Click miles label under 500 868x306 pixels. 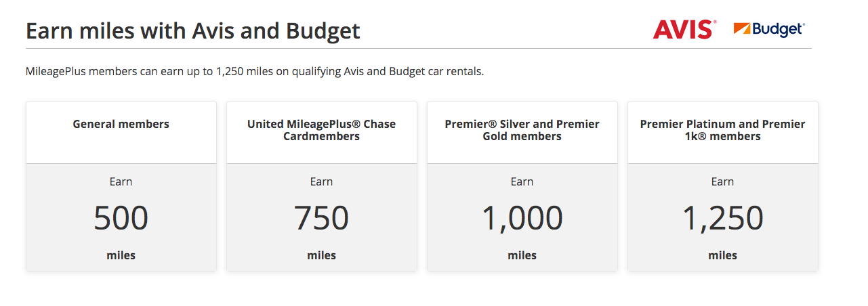[x=121, y=255]
